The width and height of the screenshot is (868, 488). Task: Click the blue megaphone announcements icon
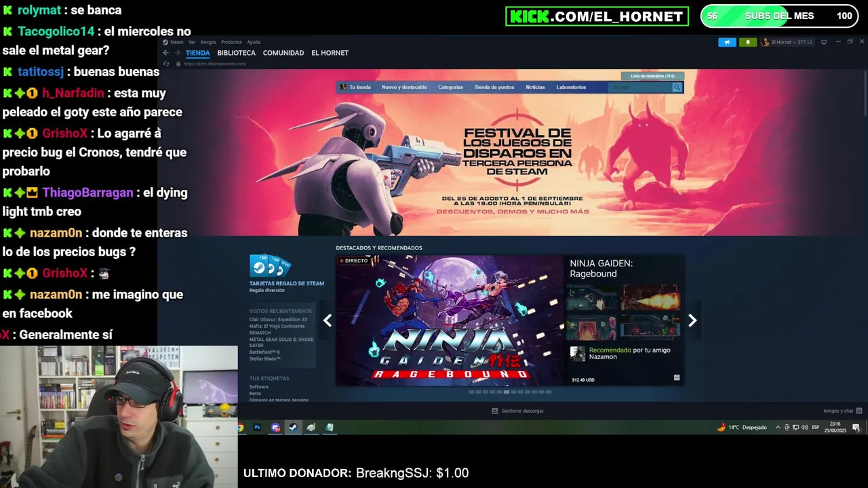pyautogui.click(x=727, y=42)
